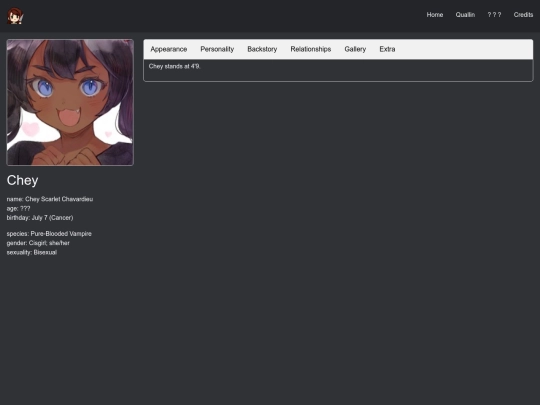Click the 'age: ???' line
Viewport: 540px width, 405px height.
tap(18, 208)
